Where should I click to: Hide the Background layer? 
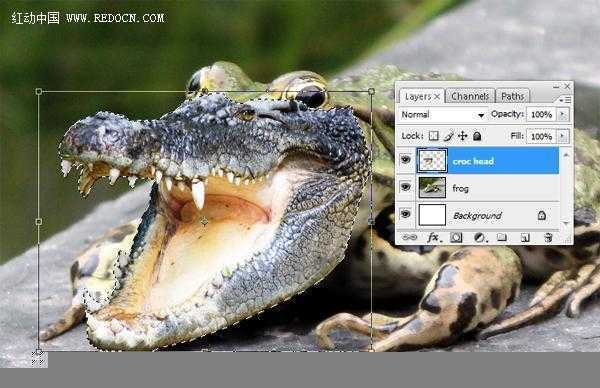(405, 214)
